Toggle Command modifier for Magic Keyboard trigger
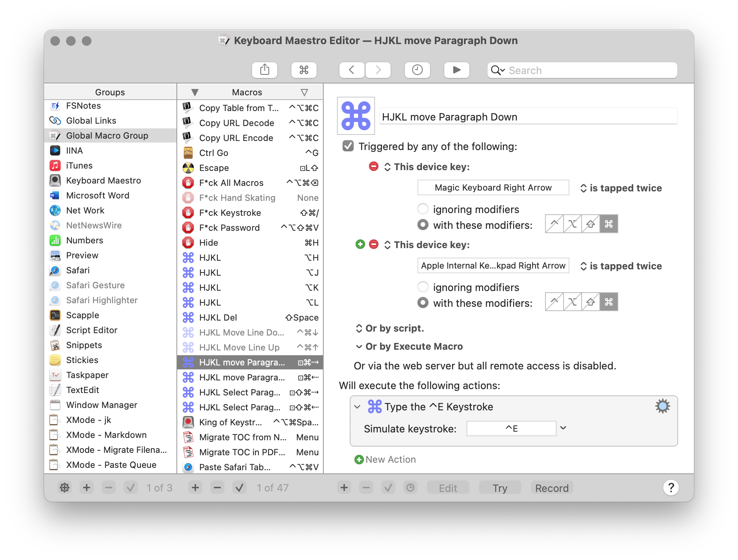Screen dimensions: 738x560 tap(609, 224)
